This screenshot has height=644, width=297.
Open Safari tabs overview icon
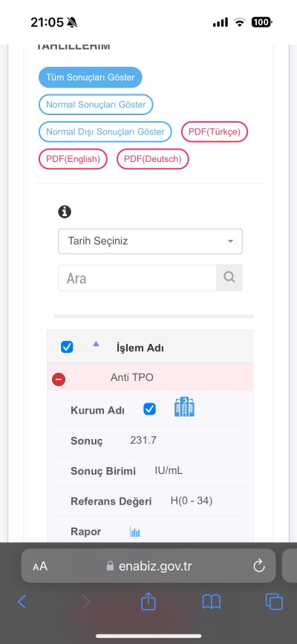coord(274,602)
